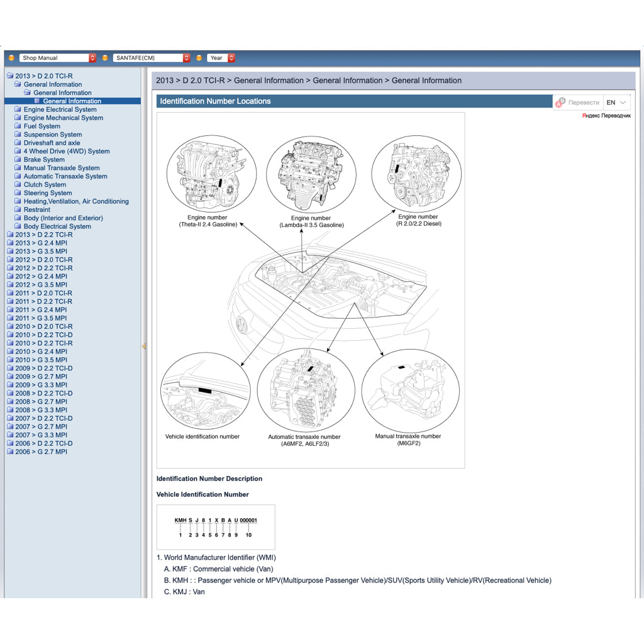Click the page icon of selected General Information
The height and width of the screenshot is (644, 644).
pos(37,101)
